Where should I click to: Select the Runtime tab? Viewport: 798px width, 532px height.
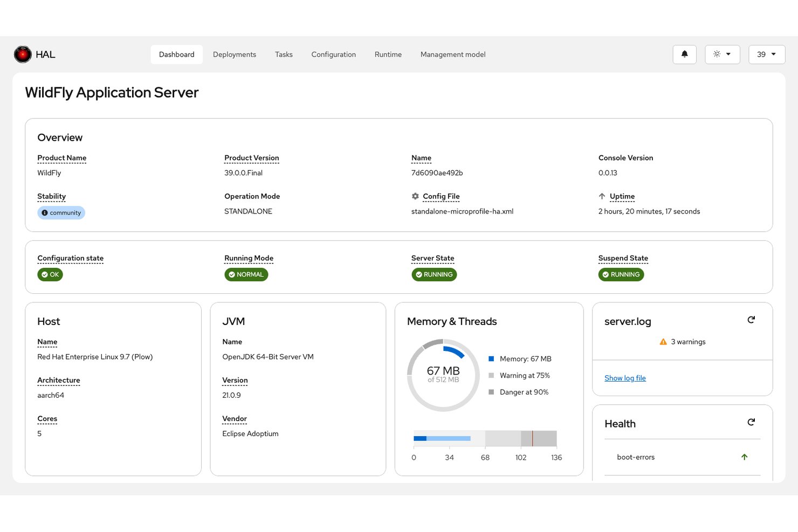click(x=388, y=54)
